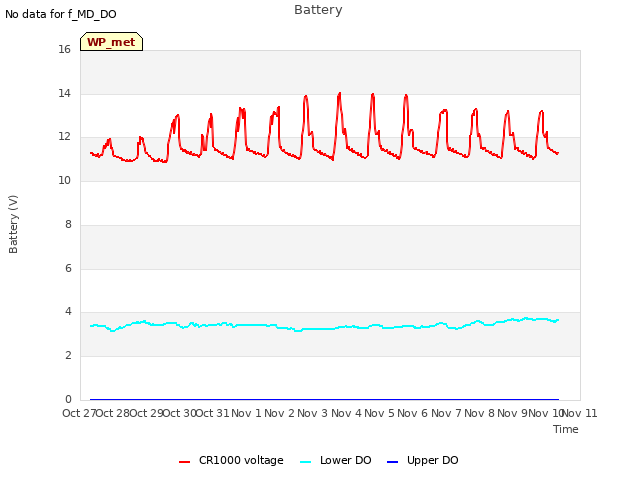640x480 pixels.
Task: Click the WP_met label tab
Action: tap(111, 42)
